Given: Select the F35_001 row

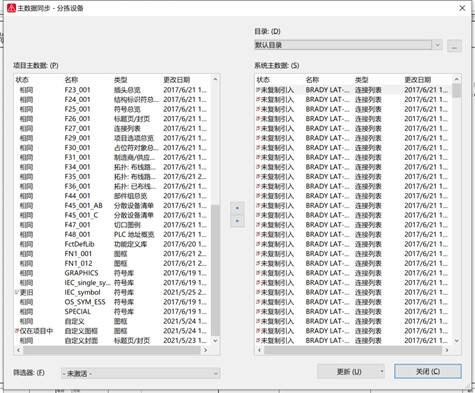Looking at the screenshot, I should [113, 176].
